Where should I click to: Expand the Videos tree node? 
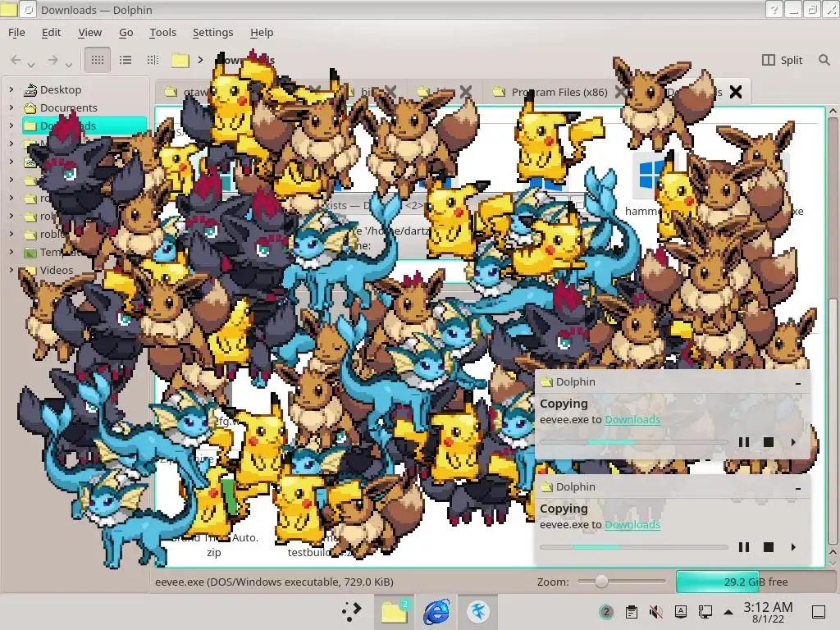coord(11,270)
